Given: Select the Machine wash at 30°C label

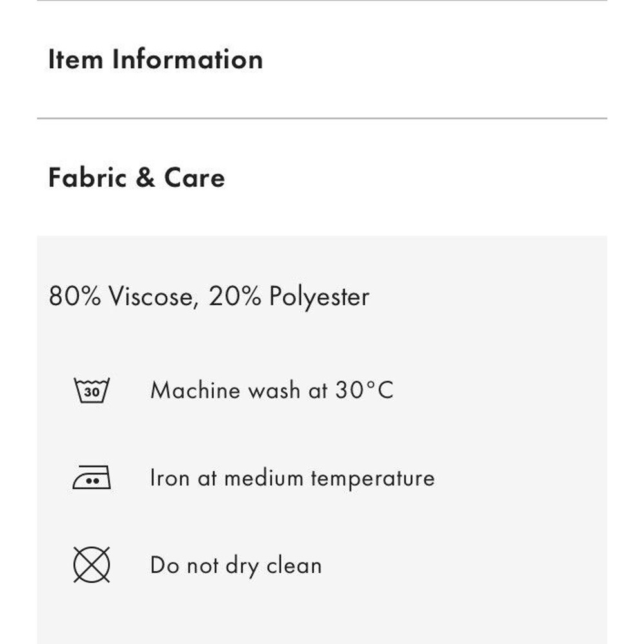Looking at the screenshot, I should tap(272, 390).
